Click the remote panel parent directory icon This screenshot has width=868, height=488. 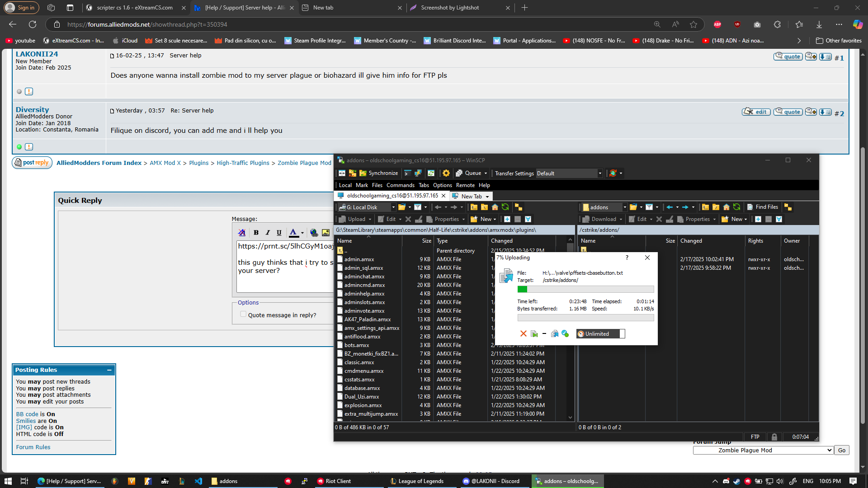[x=705, y=207]
